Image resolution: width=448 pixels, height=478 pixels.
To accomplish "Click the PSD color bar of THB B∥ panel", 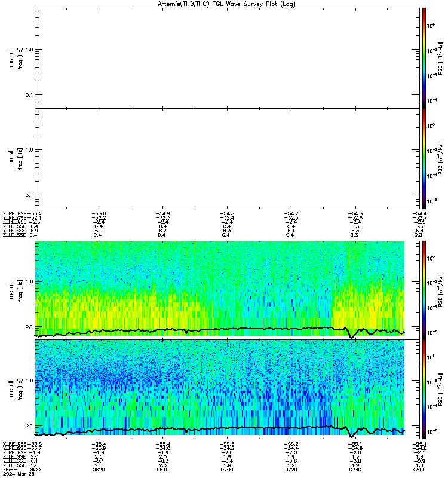I will tap(424, 158).
